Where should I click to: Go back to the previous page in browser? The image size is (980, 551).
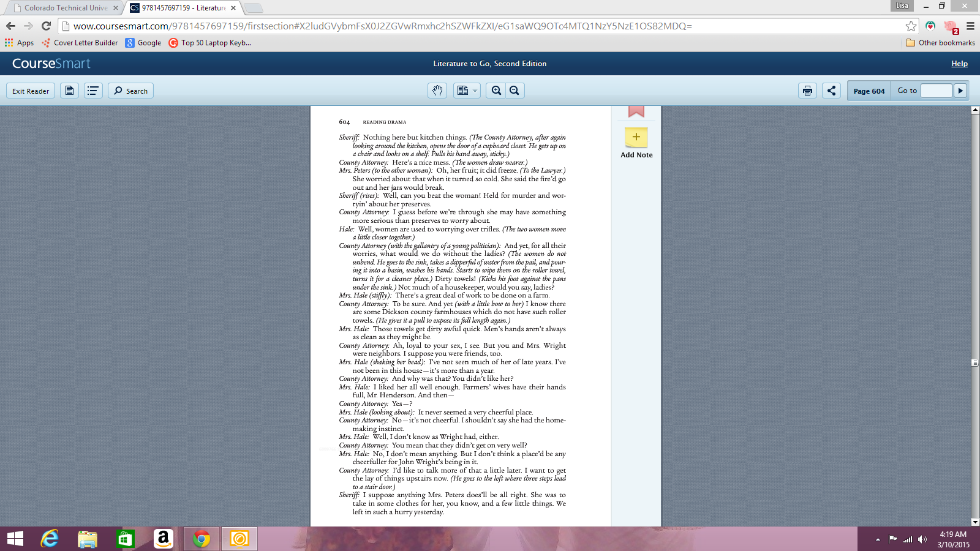pyautogui.click(x=10, y=26)
